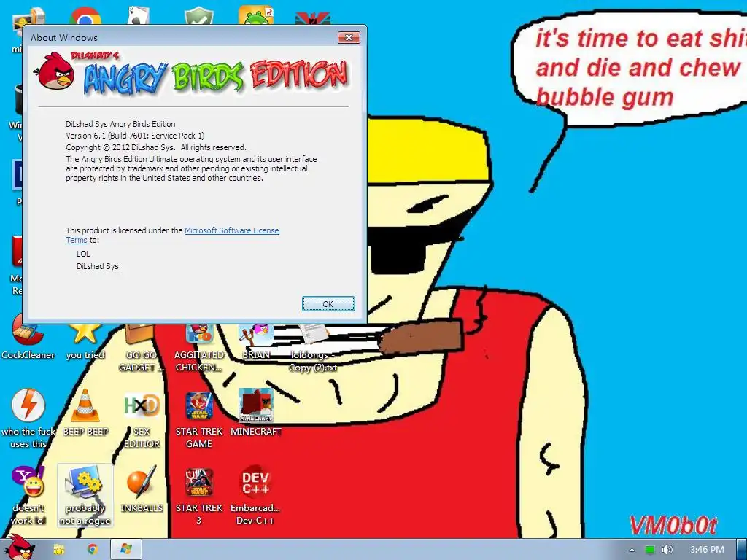The image size is (747, 560).
Task: Open the BRIAN slingshot bird icon
Action: [256, 342]
